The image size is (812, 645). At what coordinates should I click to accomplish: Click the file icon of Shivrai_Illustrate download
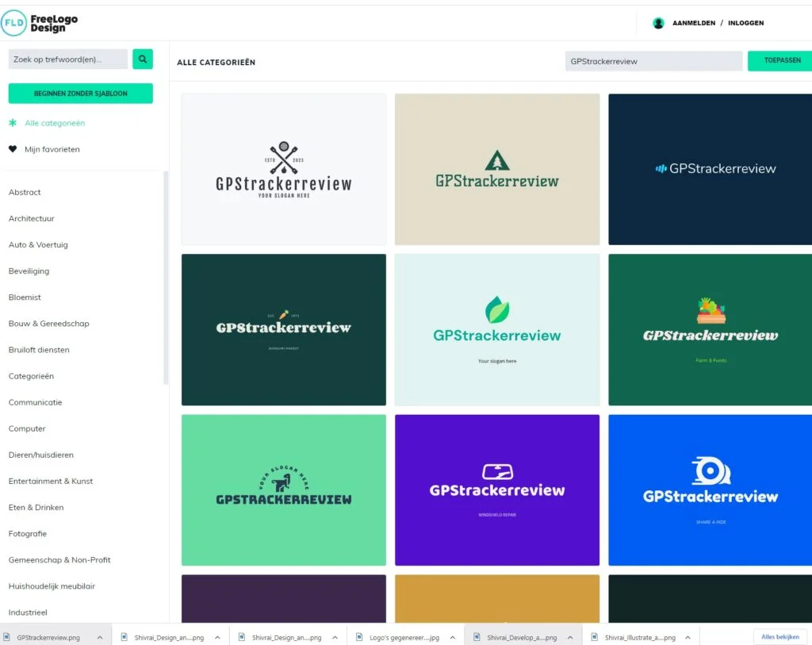coord(593,635)
